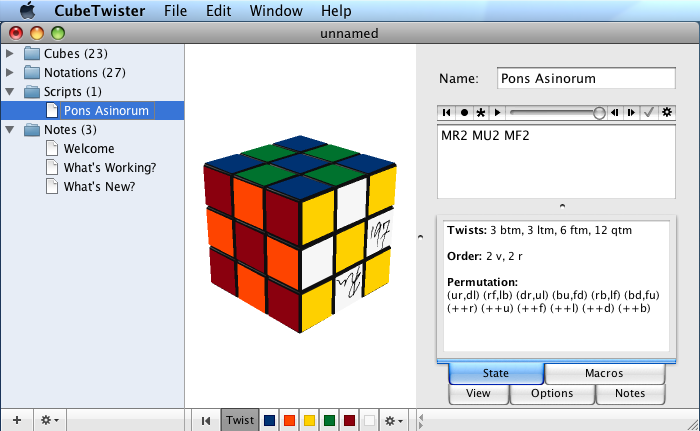Click the Cubes folder icon

pos(32,54)
